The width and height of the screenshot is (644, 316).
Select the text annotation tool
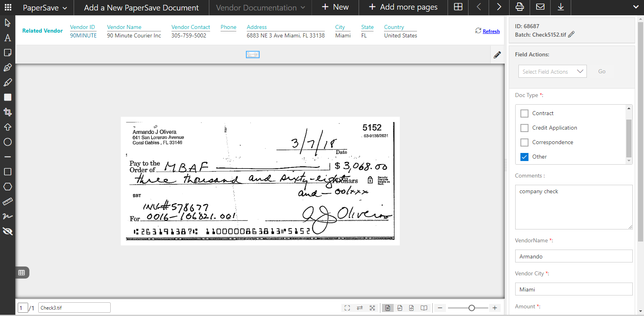click(8, 38)
